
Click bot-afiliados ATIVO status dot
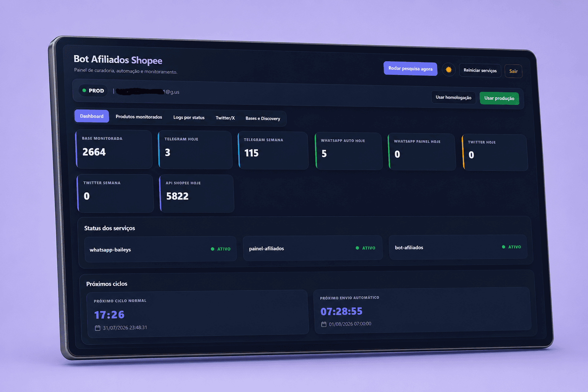(503, 247)
